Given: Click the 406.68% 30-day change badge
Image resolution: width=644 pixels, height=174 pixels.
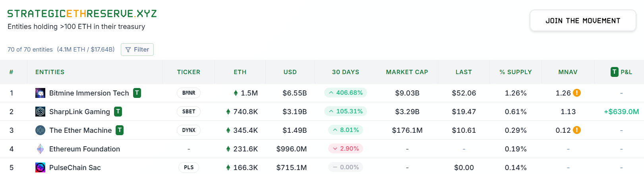Looking at the screenshot, I should 345,93.
